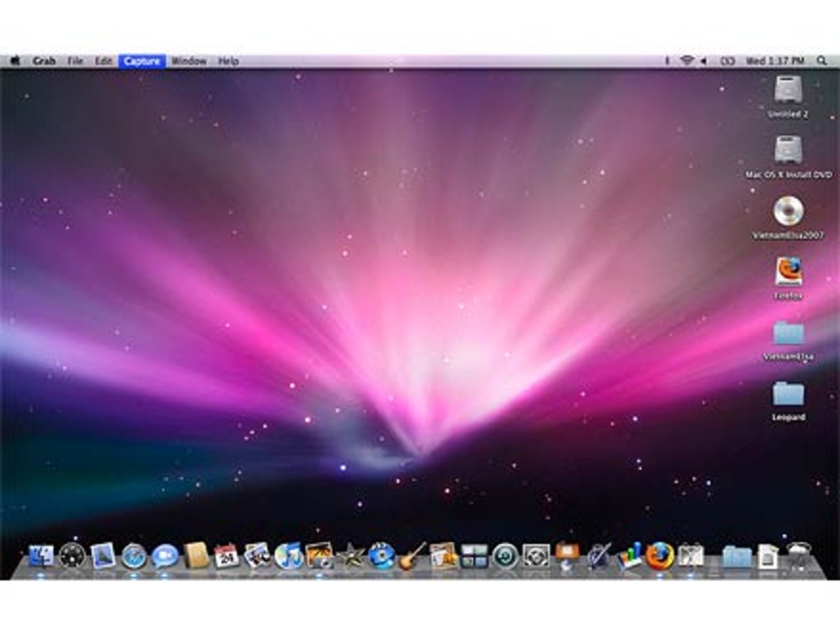
Task: Launch iTunes from the Dock
Action: 288,556
